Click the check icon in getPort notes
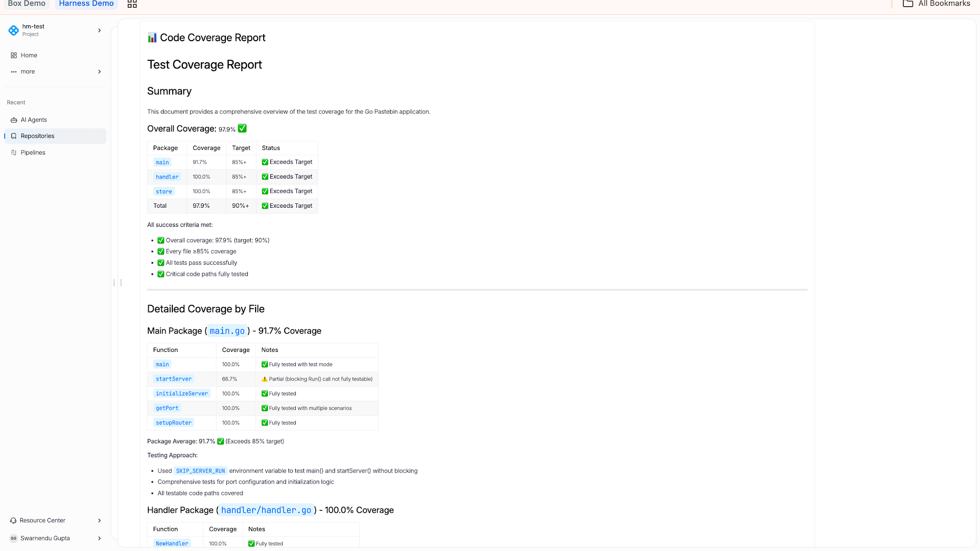This screenshot has height=551, width=980. pyautogui.click(x=265, y=408)
